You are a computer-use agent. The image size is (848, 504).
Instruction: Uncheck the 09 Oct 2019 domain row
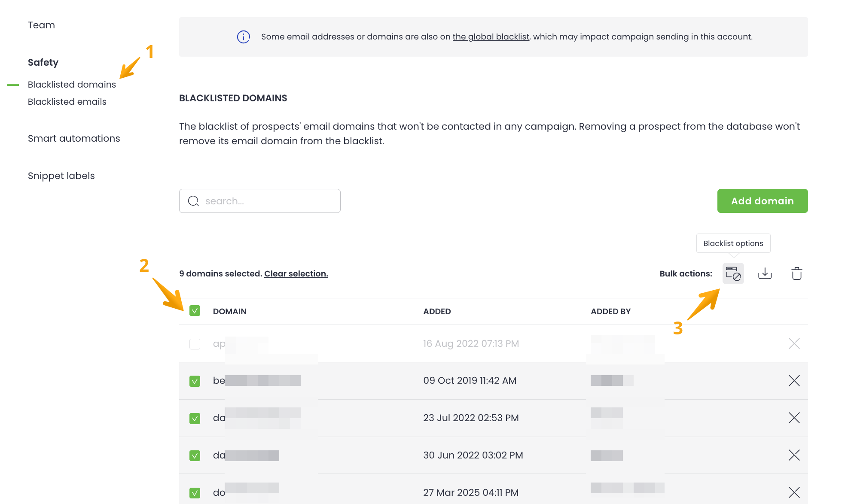[x=195, y=381]
